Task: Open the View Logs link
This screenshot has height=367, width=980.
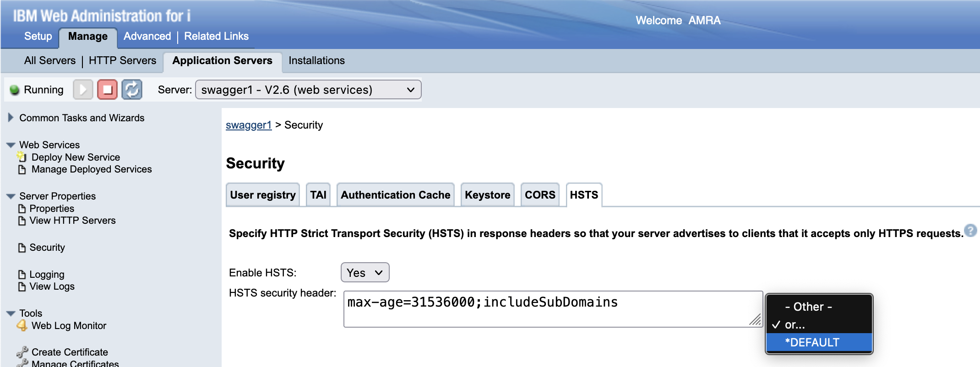Action: click(52, 286)
